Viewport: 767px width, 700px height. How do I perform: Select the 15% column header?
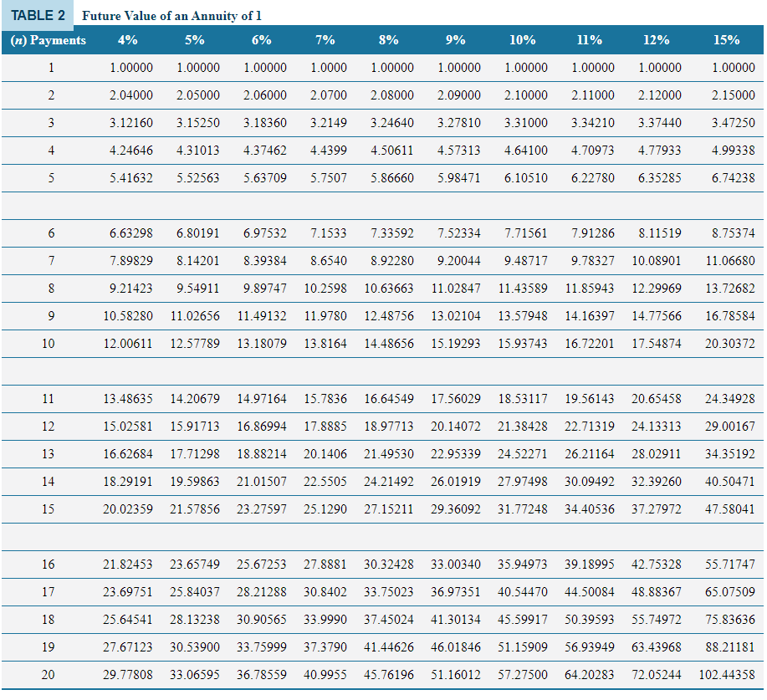[729, 39]
